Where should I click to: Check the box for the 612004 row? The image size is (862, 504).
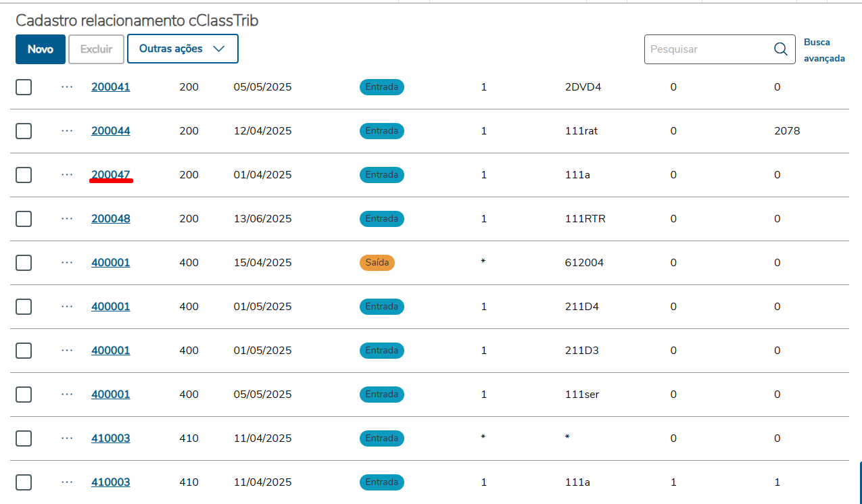pyautogui.click(x=24, y=263)
